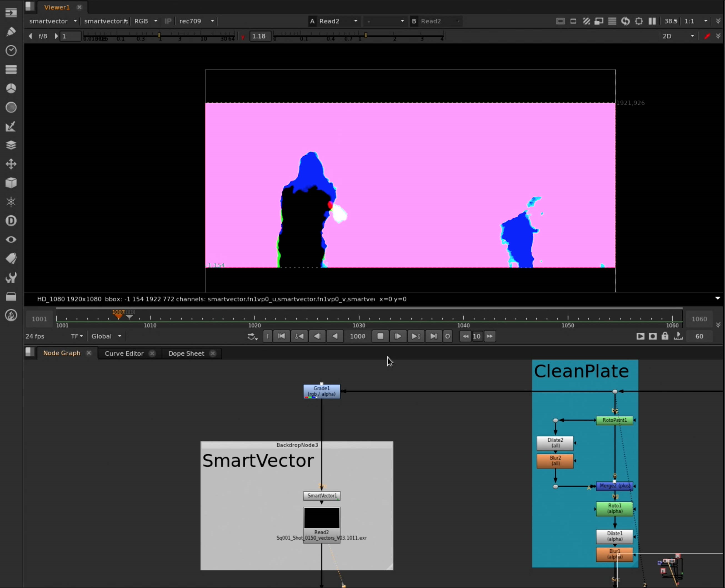The image size is (725, 588).
Task: Toggle the viewer lock icon
Action: (x=665, y=336)
